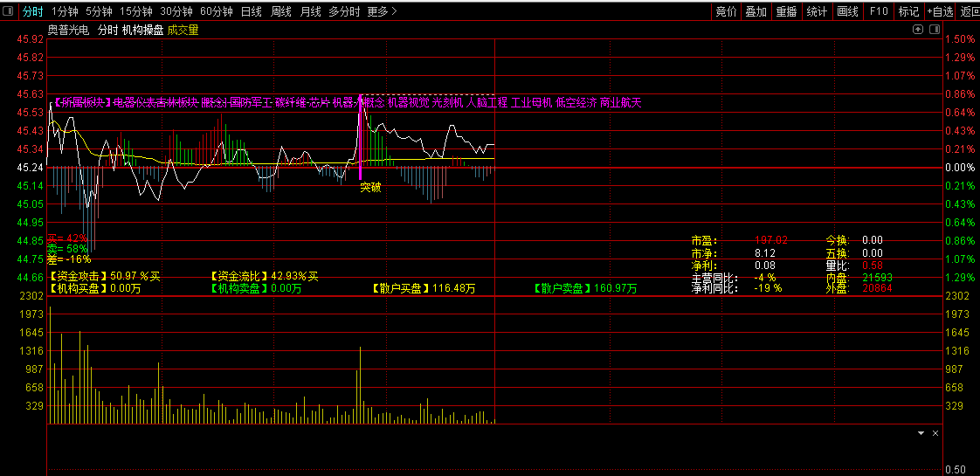
Task: Click the 内盘 value 21593
Action: click(877, 277)
